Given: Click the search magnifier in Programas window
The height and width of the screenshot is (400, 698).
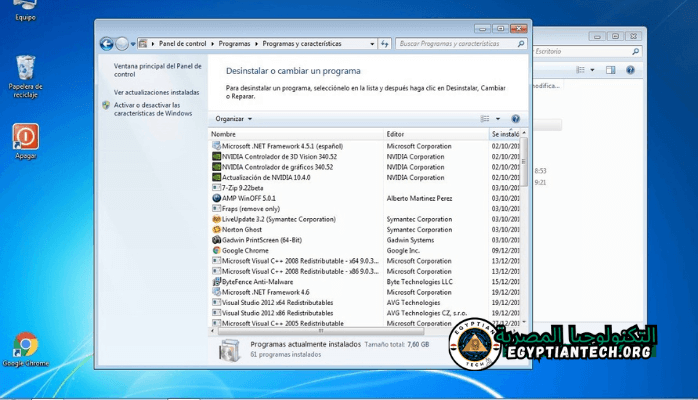Looking at the screenshot, I should coord(520,44).
